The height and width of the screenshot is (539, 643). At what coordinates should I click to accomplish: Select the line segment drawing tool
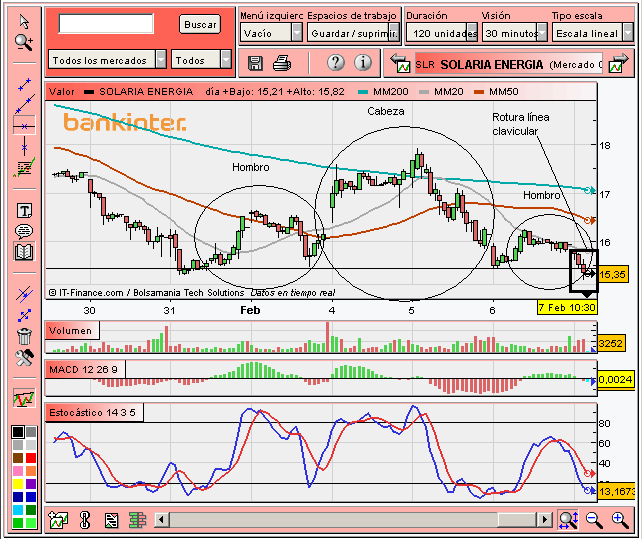click(x=25, y=84)
